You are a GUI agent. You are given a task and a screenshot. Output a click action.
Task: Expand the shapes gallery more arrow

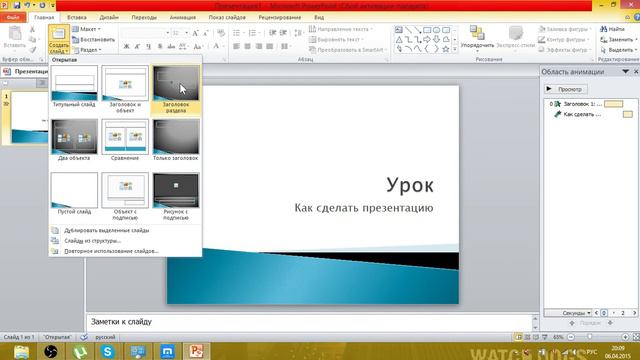tap(455, 49)
